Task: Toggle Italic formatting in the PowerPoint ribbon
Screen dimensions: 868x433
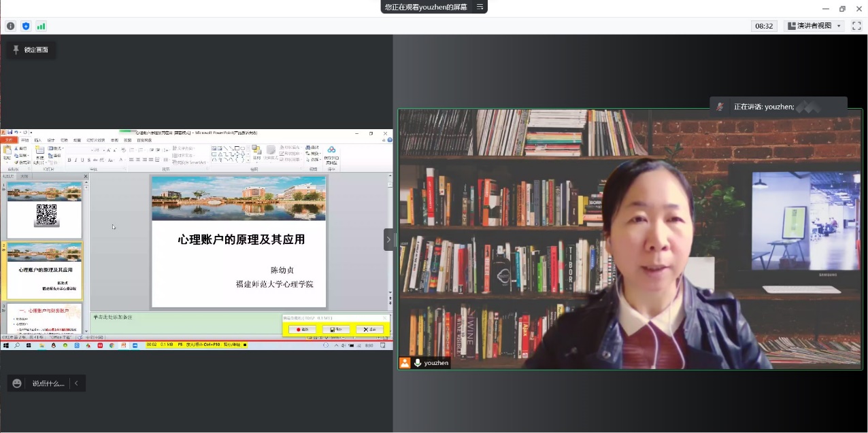Action: click(76, 160)
